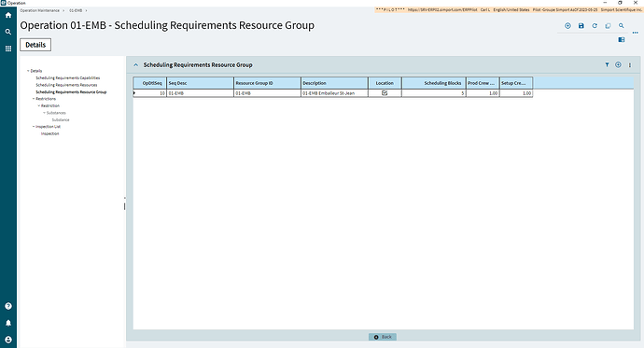644x348 pixels.
Task: Collapse the Details tree node
Action: pos(28,71)
